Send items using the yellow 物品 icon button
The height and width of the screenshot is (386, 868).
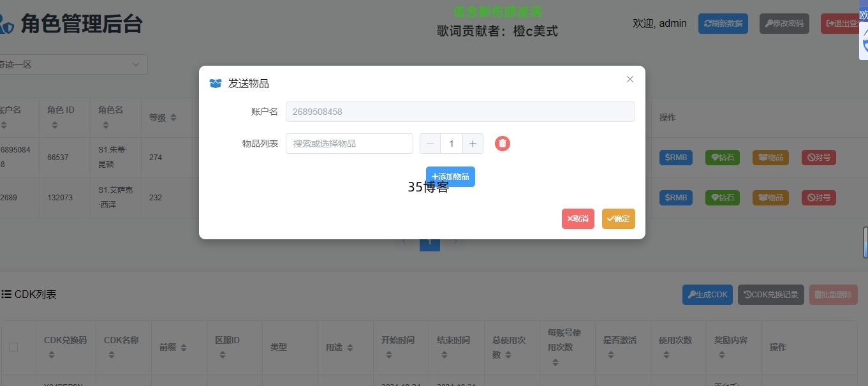770,158
